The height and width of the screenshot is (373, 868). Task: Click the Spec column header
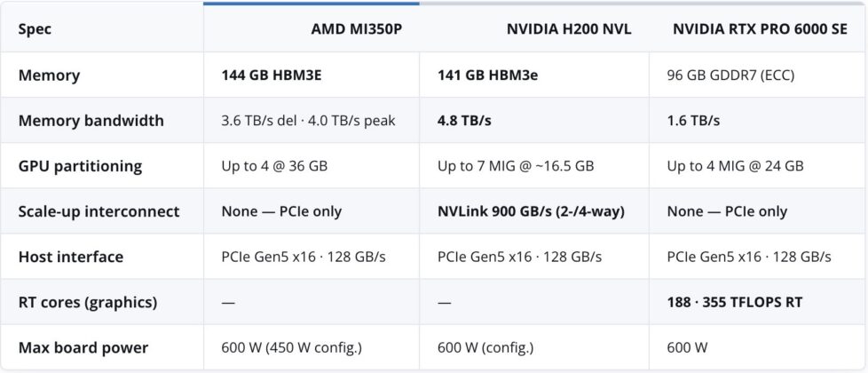tap(35, 28)
